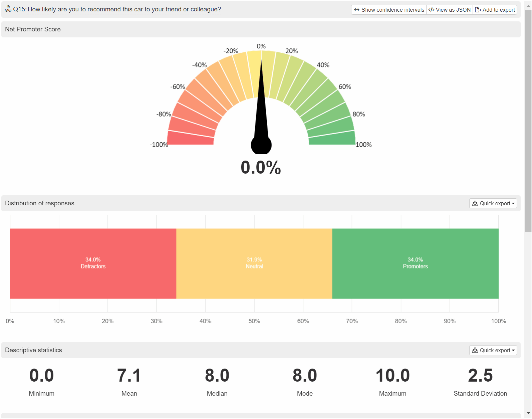The image size is (532, 419).
Task: Click the 50% axis label of distribution chart
Action: [254, 321]
